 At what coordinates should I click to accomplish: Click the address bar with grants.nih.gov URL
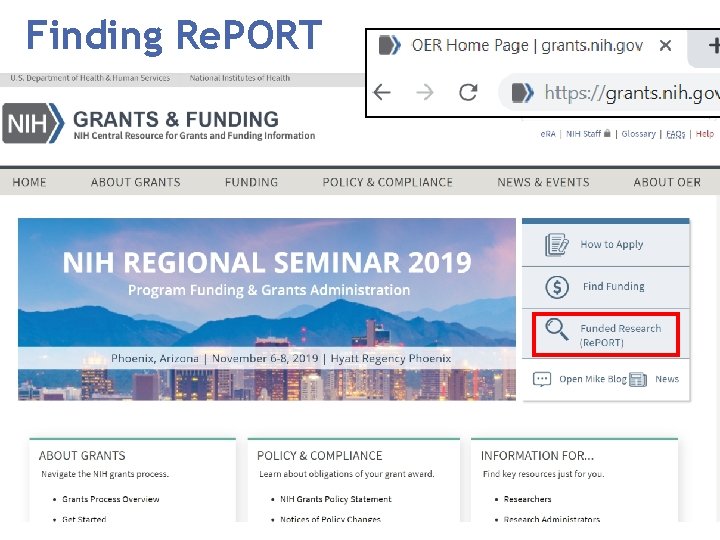[x=611, y=93]
